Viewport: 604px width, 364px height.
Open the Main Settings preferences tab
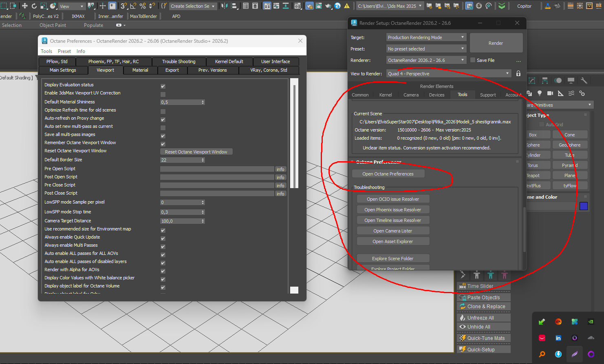(63, 70)
